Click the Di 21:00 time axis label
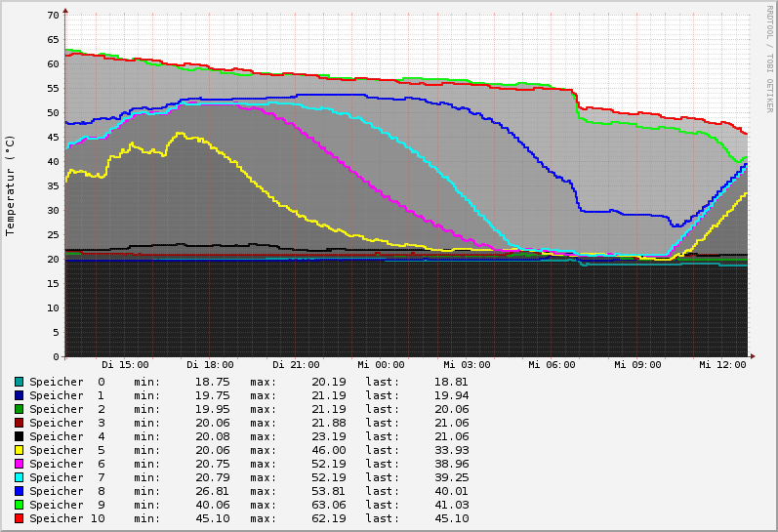Screen dimensions: 778x532 (296, 365)
